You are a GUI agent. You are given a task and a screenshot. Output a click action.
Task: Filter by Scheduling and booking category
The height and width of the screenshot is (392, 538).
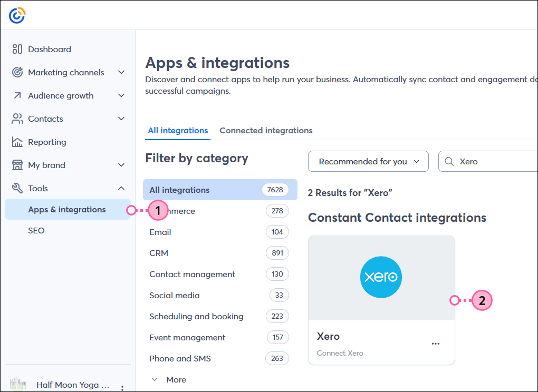click(196, 316)
